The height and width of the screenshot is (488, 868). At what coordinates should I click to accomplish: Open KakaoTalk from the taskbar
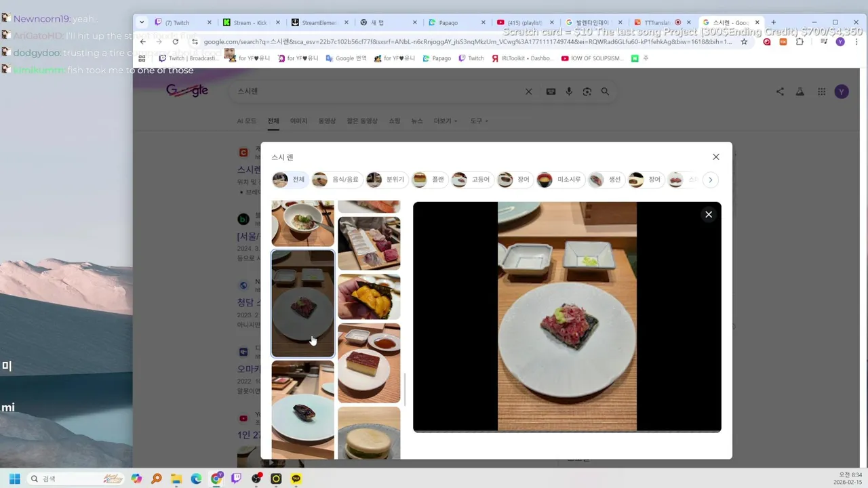pyautogui.click(x=296, y=479)
